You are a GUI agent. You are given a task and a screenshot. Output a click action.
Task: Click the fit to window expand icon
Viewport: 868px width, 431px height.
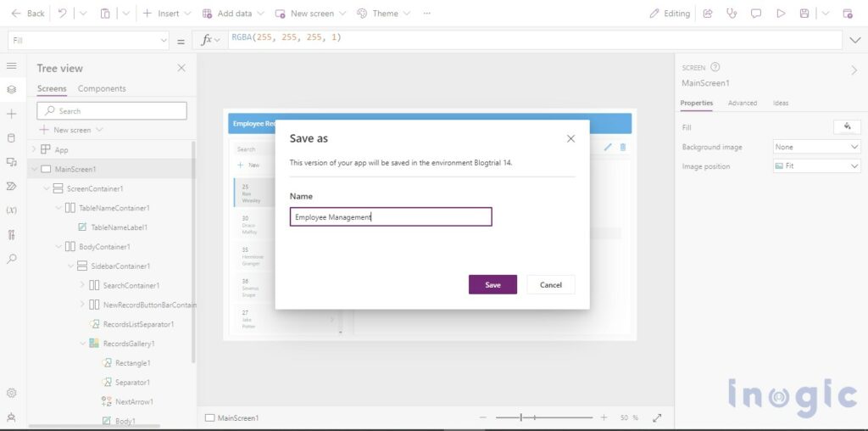[658, 417]
